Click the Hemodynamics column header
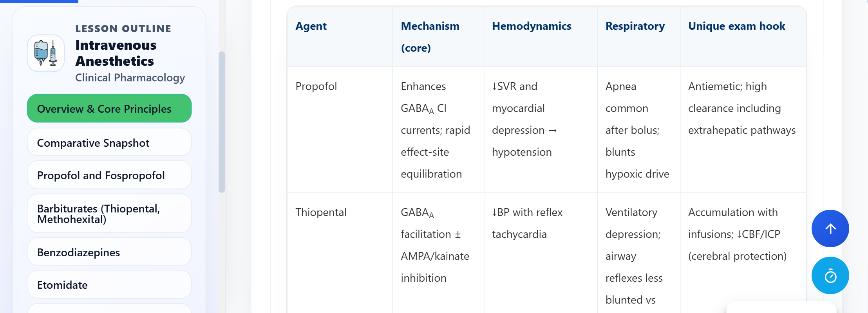The width and height of the screenshot is (868, 313). pos(532,26)
